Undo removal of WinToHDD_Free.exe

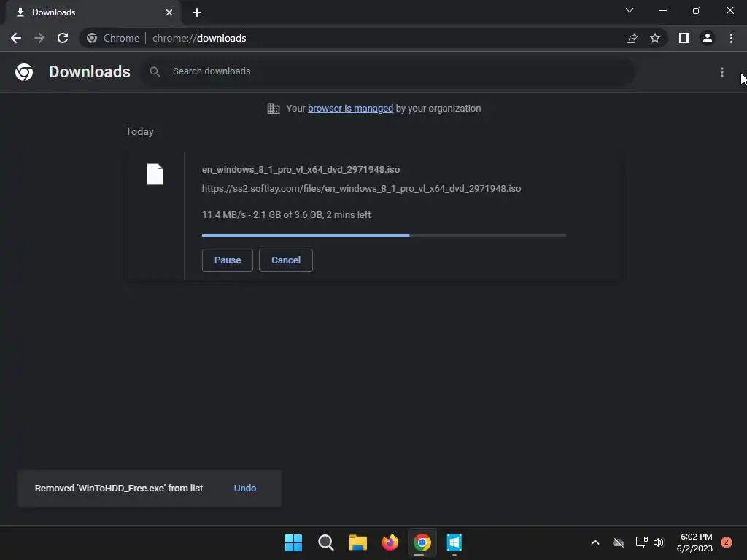pos(245,488)
